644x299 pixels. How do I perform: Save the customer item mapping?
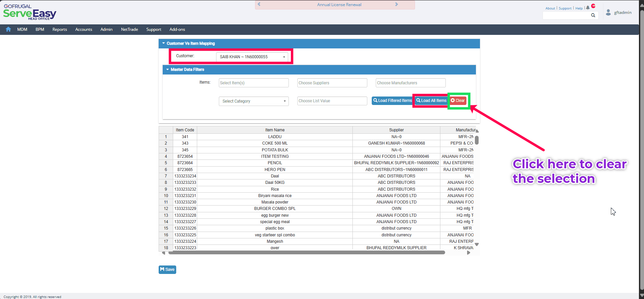[x=167, y=270]
